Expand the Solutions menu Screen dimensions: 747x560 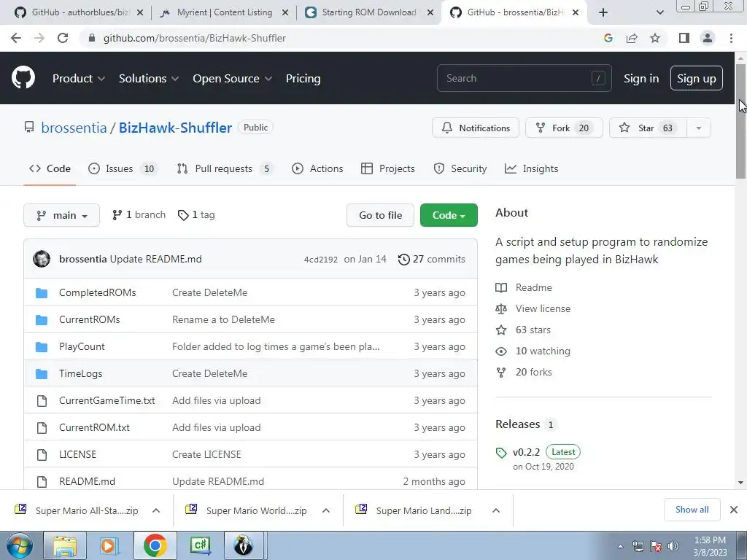pos(149,79)
